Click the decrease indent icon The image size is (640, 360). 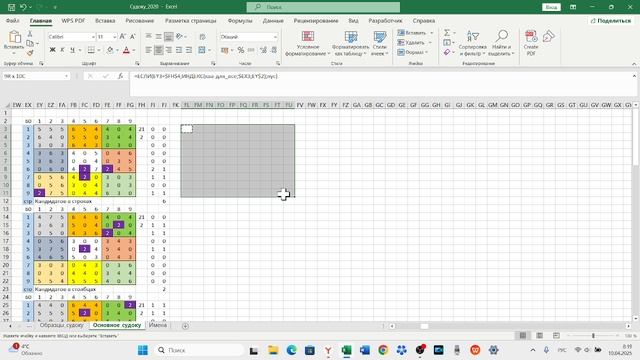pyautogui.click(x=179, y=50)
